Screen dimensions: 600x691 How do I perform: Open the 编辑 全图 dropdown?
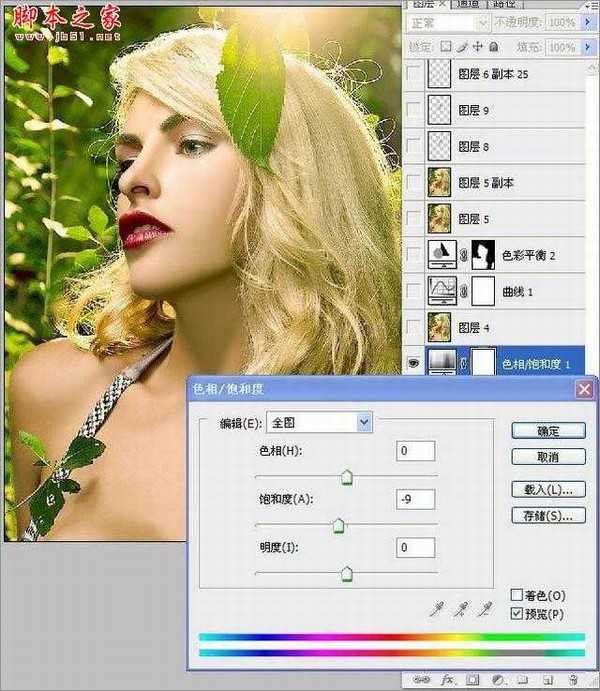[363, 423]
